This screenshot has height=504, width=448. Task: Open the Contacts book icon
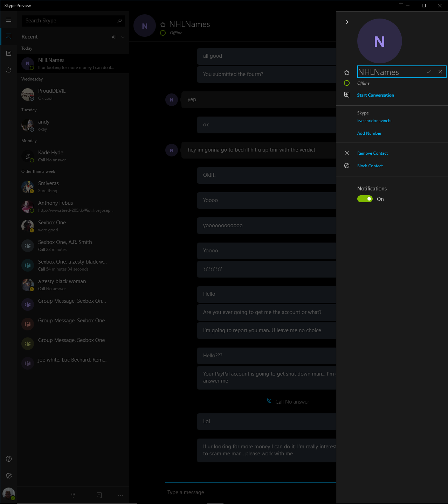pos(9,53)
